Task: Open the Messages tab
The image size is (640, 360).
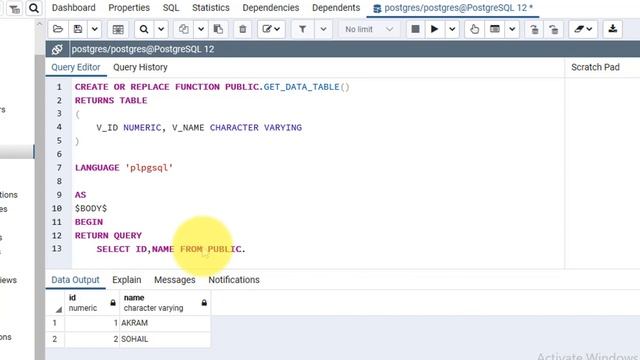Action: [175, 280]
